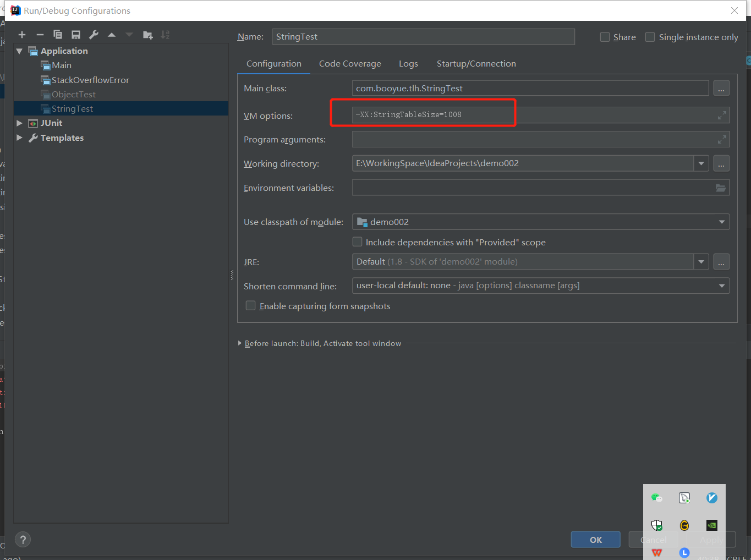The image size is (751, 560).
Task: Open the JRE dropdown
Action: 701,261
